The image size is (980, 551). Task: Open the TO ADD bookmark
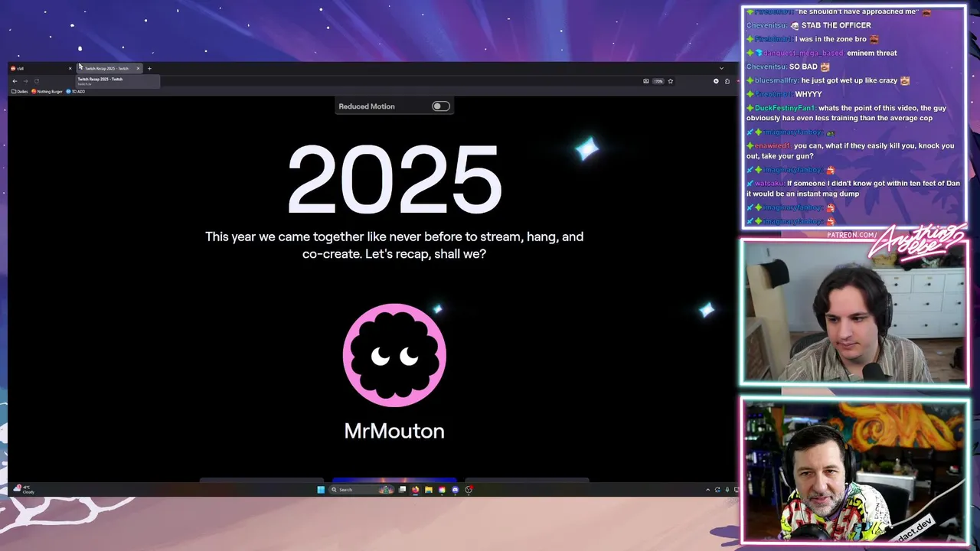click(x=75, y=91)
